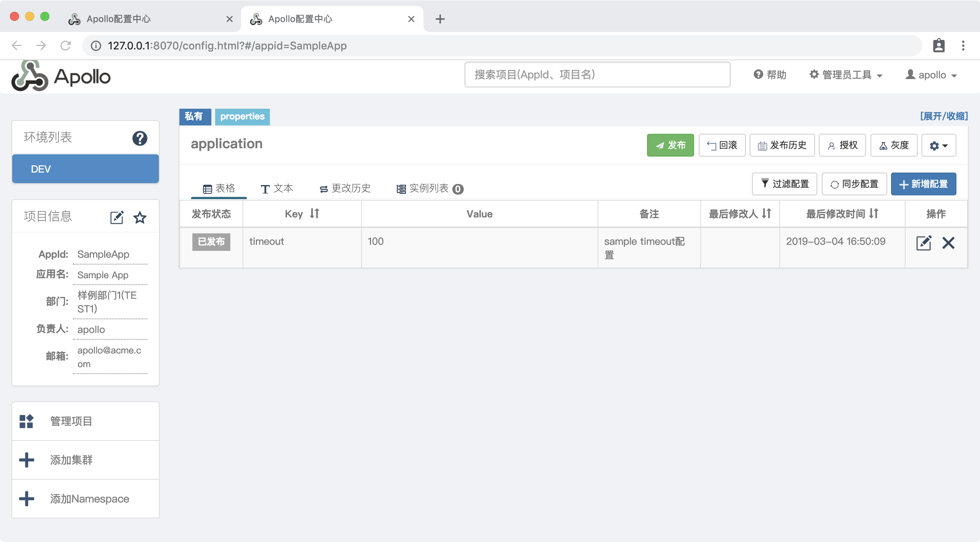980x542 pixels.
Task: Select the DEV environment
Action: pos(85,169)
